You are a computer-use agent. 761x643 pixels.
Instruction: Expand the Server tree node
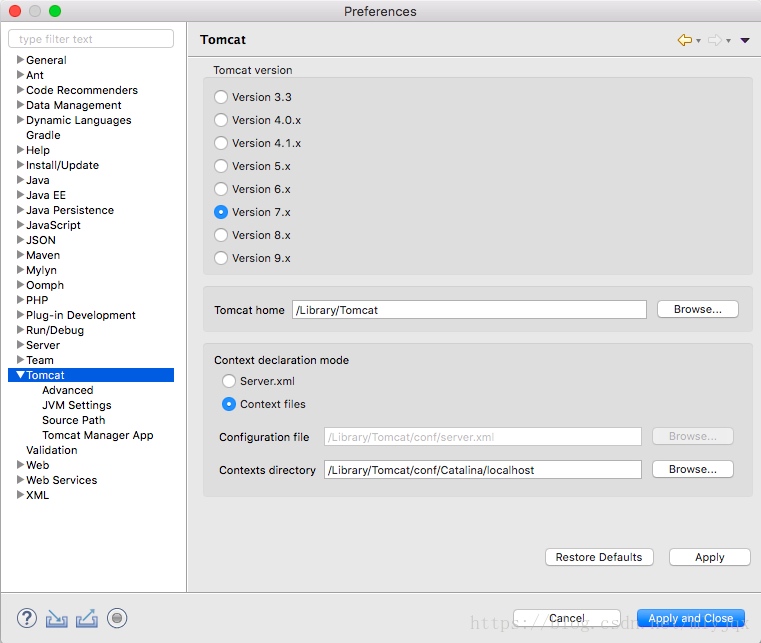point(20,345)
